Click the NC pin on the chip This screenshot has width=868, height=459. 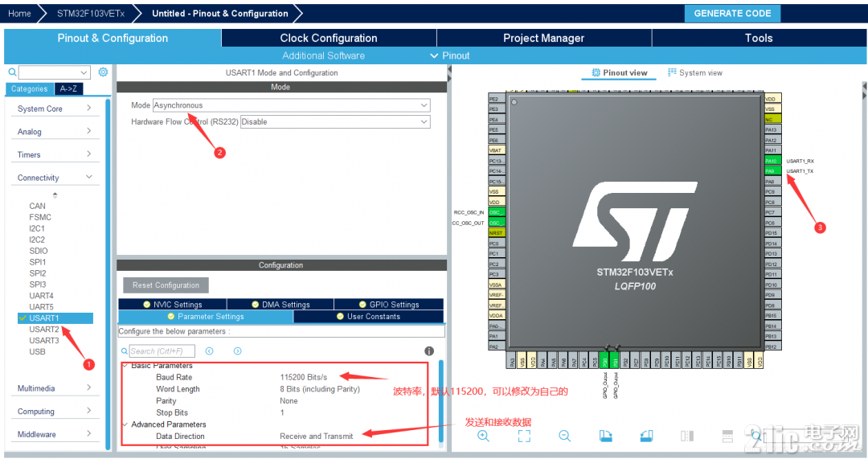click(x=773, y=119)
